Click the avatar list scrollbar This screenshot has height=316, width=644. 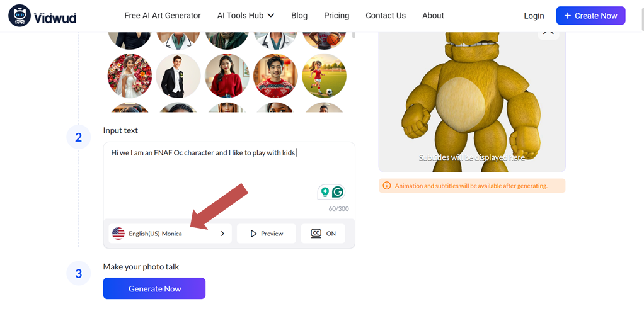[354, 35]
